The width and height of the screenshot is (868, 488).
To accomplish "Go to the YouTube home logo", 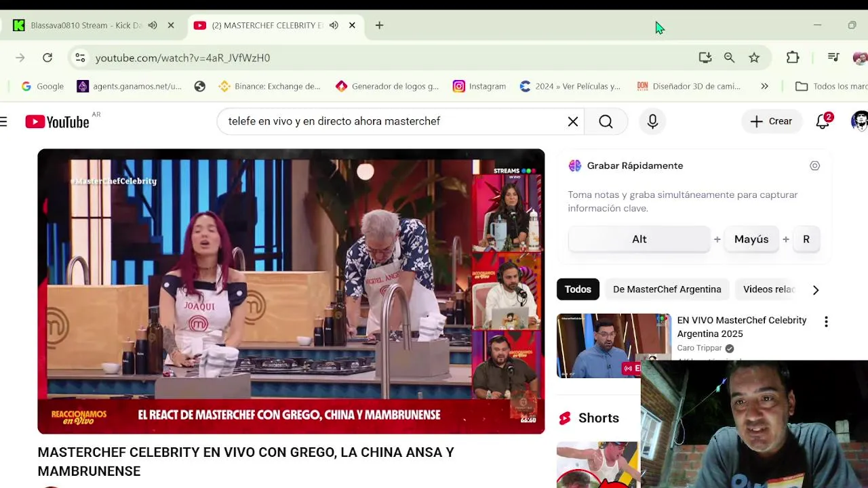I will tap(58, 121).
